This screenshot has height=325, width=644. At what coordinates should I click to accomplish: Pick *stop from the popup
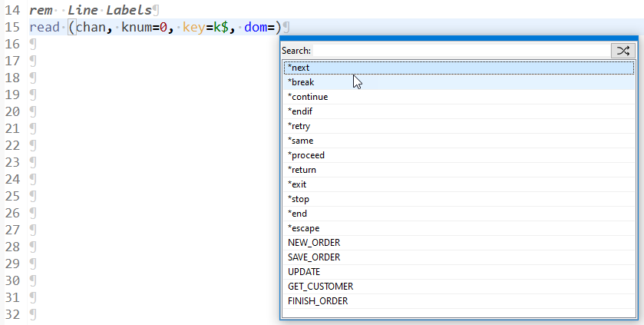[x=299, y=199]
